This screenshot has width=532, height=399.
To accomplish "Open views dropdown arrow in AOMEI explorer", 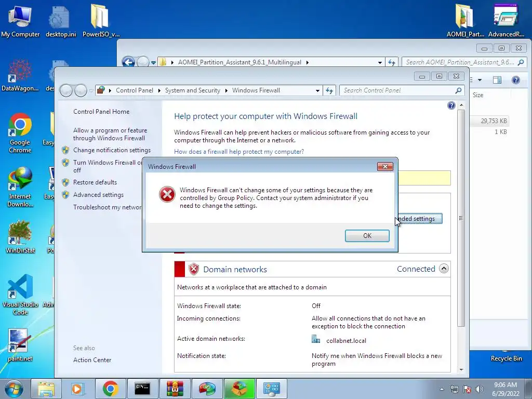I will [x=480, y=80].
